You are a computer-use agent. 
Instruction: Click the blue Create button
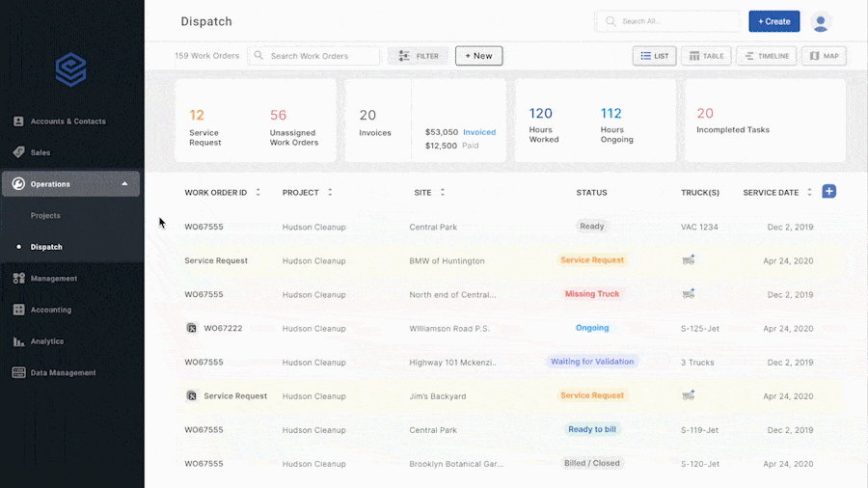pos(773,21)
